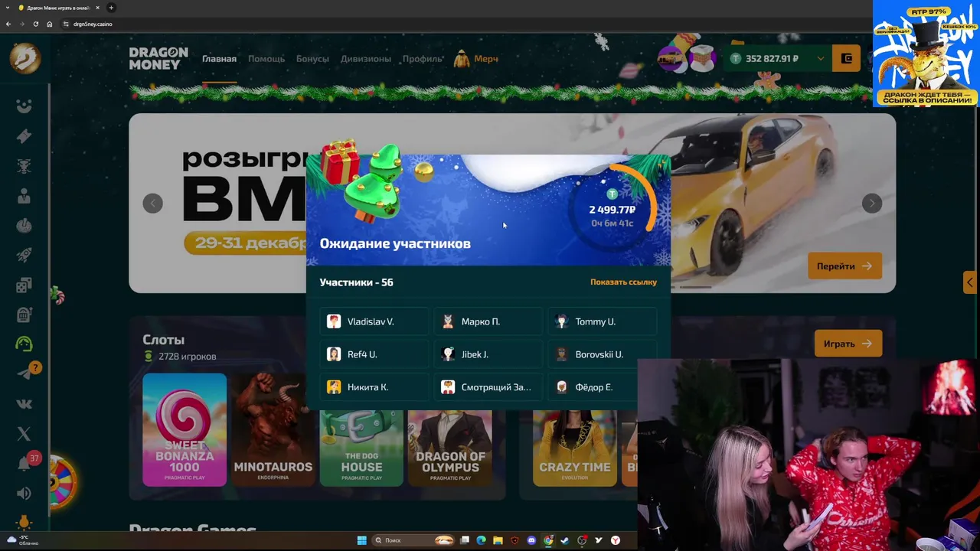Screen dimensions: 980x551
Task: Select the dice game sidebar icon
Action: coord(24,285)
